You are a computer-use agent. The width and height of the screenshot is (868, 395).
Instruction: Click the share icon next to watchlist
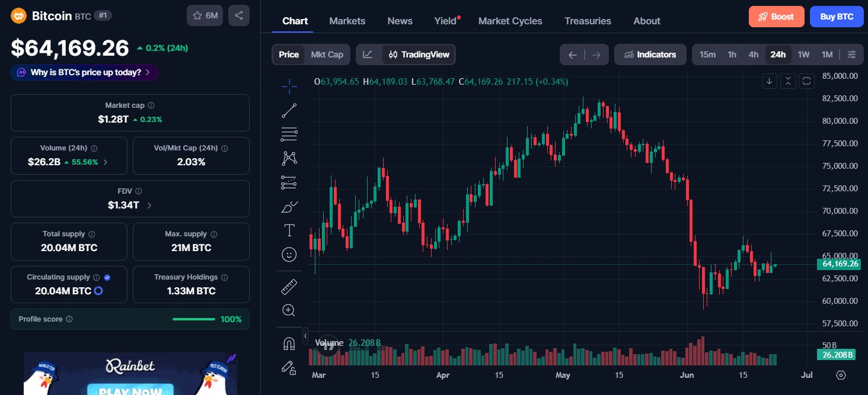tap(239, 16)
